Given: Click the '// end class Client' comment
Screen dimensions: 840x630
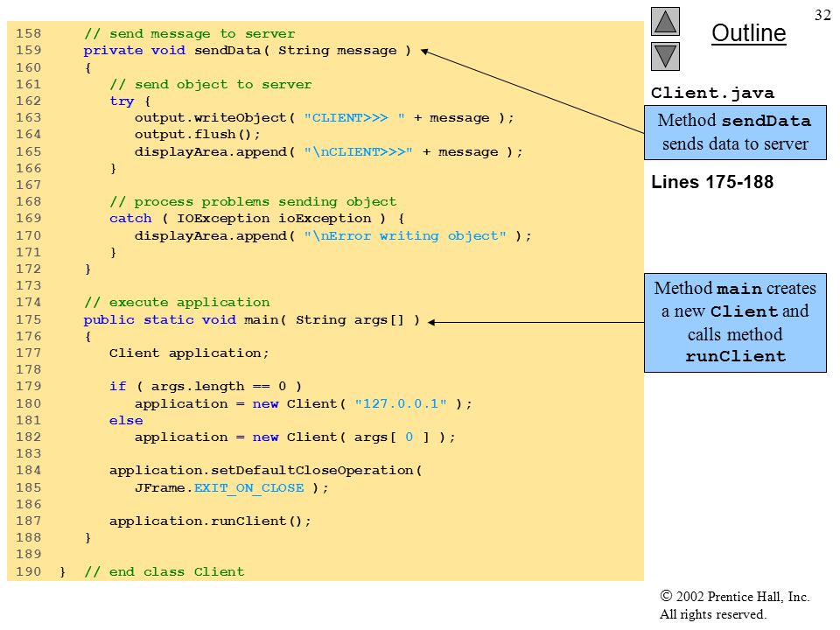Looking at the screenshot, I should pos(164,571).
